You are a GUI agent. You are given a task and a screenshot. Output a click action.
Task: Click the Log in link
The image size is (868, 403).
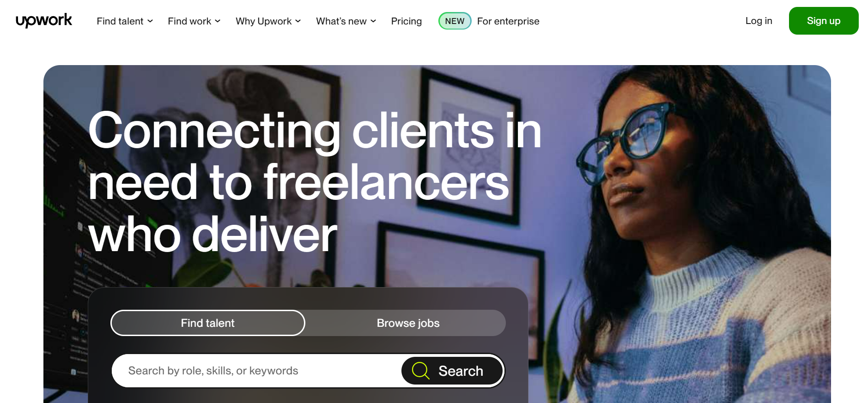(x=759, y=21)
